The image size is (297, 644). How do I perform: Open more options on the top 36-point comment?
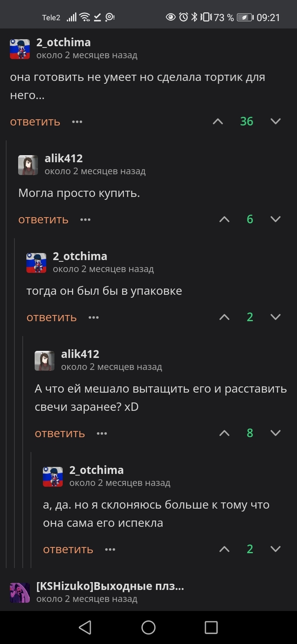point(77,122)
